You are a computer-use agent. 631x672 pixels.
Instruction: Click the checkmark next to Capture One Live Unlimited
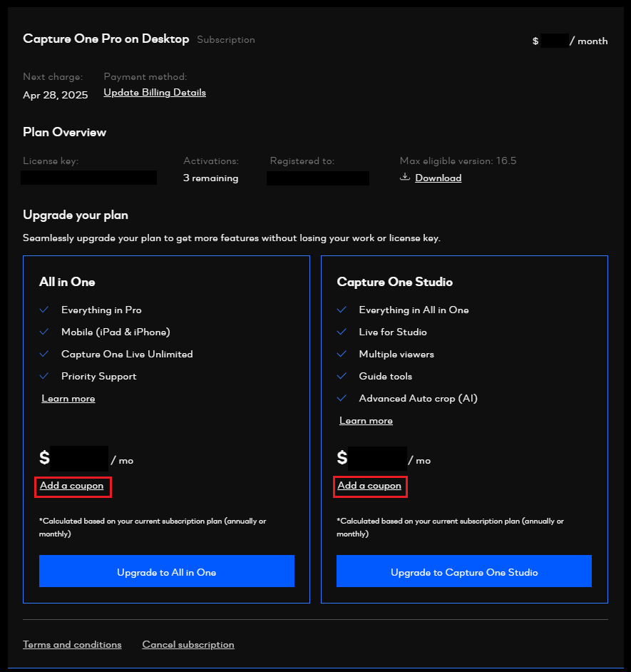[43, 354]
